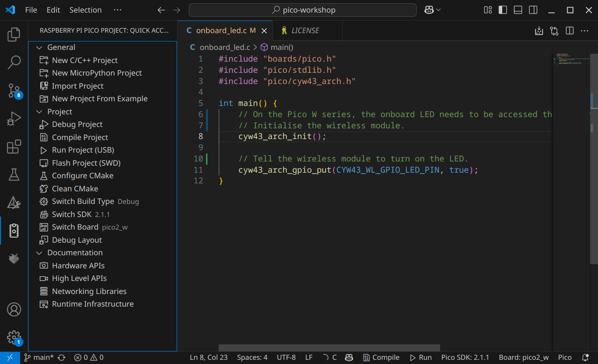Change language mode C in status bar

[334, 357]
